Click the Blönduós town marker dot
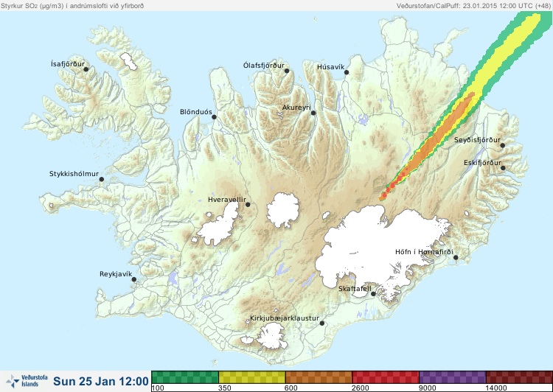The height and width of the screenshot is (392, 553). 214,117
